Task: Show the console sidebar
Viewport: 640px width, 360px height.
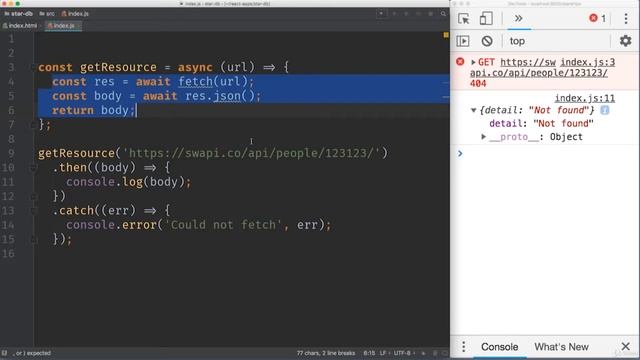Action: click(x=462, y=41)
